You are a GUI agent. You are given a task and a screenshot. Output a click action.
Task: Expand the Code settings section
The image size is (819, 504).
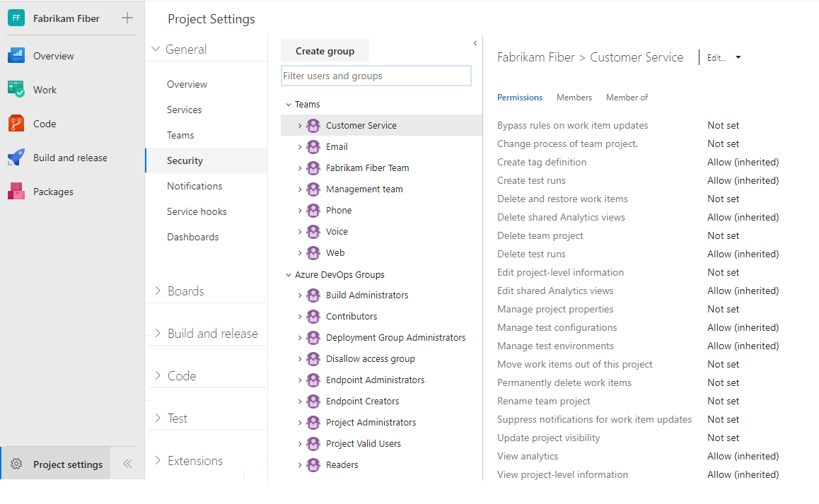coord(157,375)
